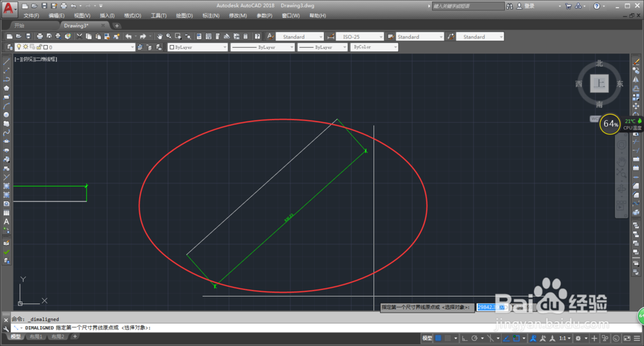This screenshot has height=346, width=644.
Task: Click the 上 face of the ViewCube
Action: coord(599,84)
